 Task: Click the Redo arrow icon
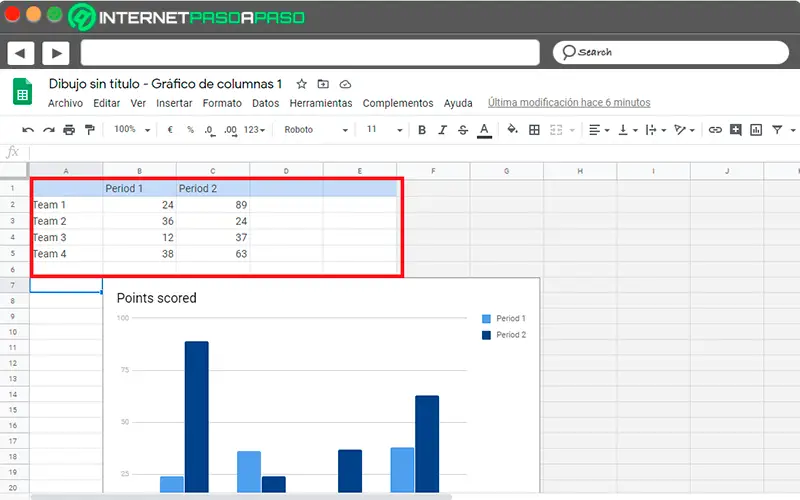pyautogui.click(x=48, y=130)
